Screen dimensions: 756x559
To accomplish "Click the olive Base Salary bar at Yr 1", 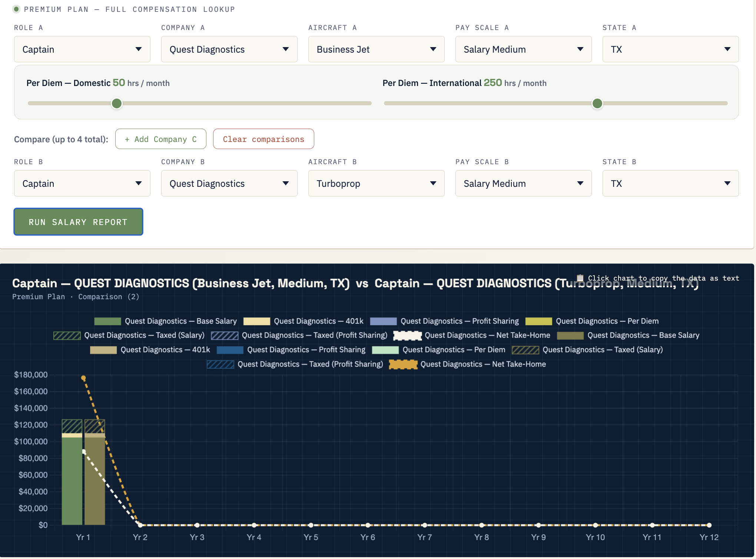I will pos(95,481).
